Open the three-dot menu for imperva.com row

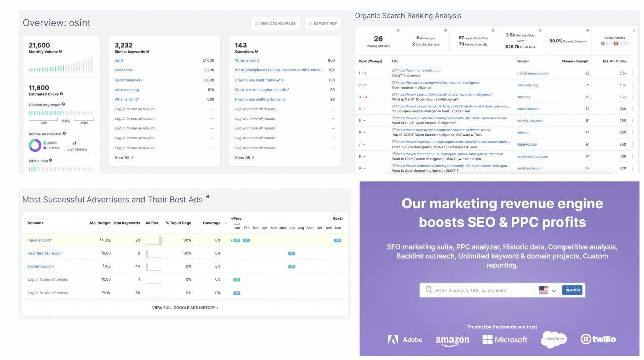[x=632, y=145]
